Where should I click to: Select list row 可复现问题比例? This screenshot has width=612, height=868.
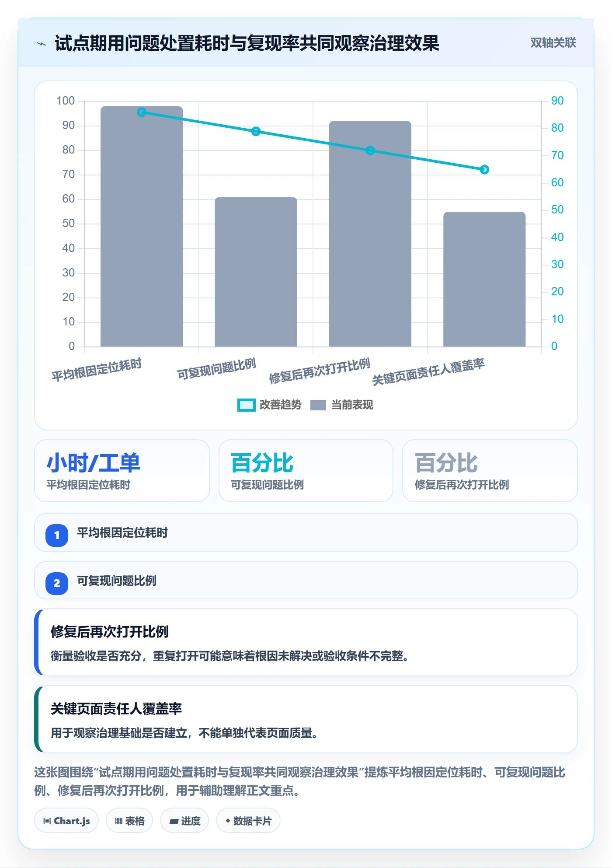tap(306, 580)
